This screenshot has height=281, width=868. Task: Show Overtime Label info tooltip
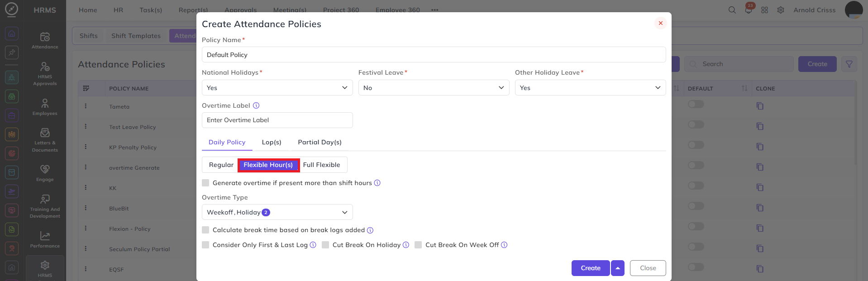click(x=256, y=105)
